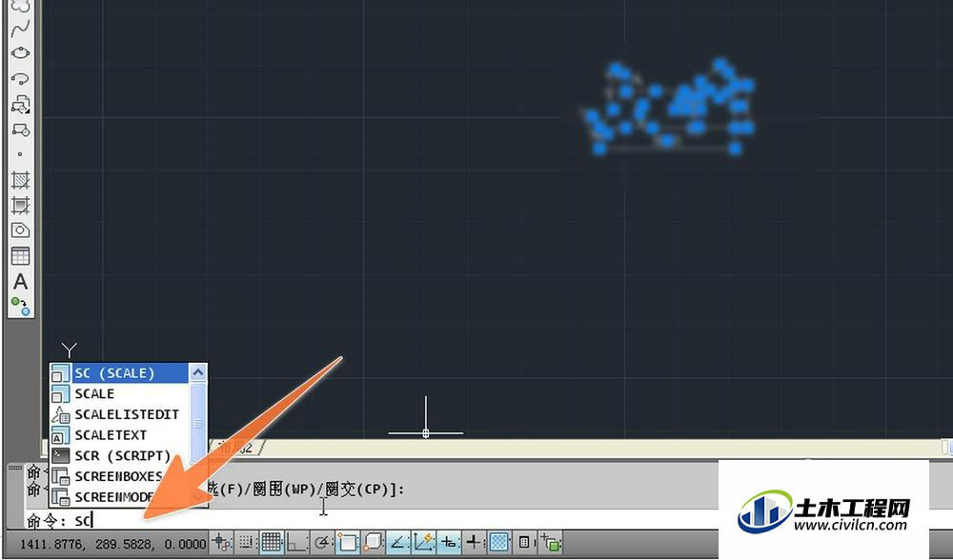The image size is (953, 560).
Task: Choose SC (SCALE) autocomplete suggestion
Action: [119, 373]
